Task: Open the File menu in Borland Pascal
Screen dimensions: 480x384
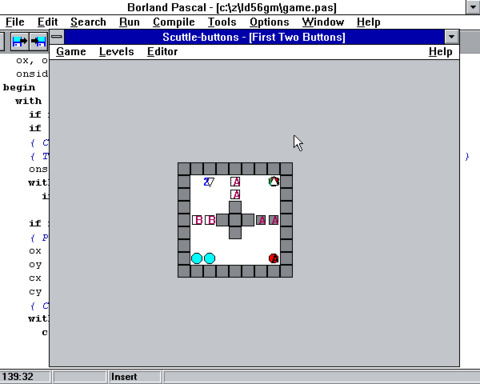Action: (x=15, y=22)
